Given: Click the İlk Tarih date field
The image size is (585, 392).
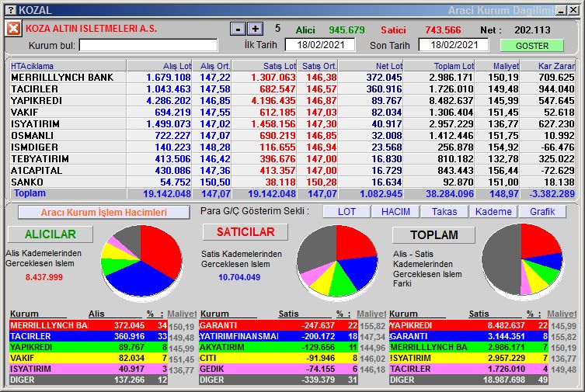Looking at the screenshot, I should tap(320, 45).
